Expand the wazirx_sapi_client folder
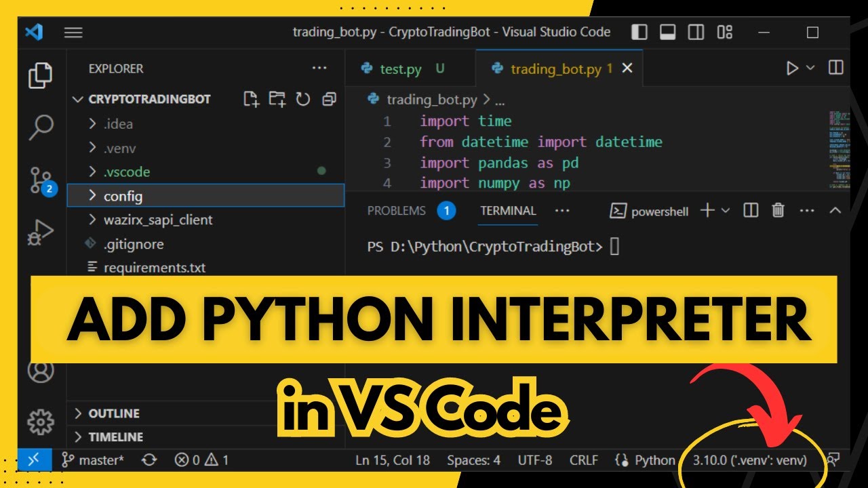 (x=205, y=220)
